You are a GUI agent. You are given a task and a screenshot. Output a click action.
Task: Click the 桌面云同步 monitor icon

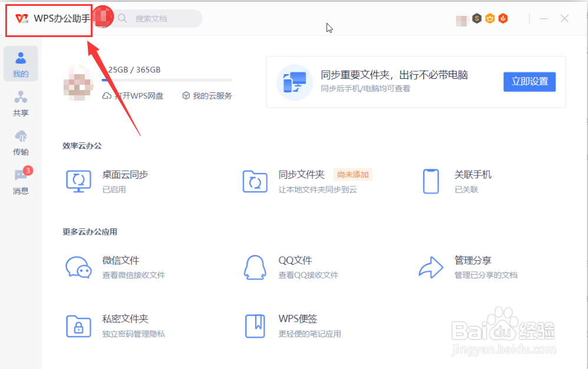coord(79,182)
